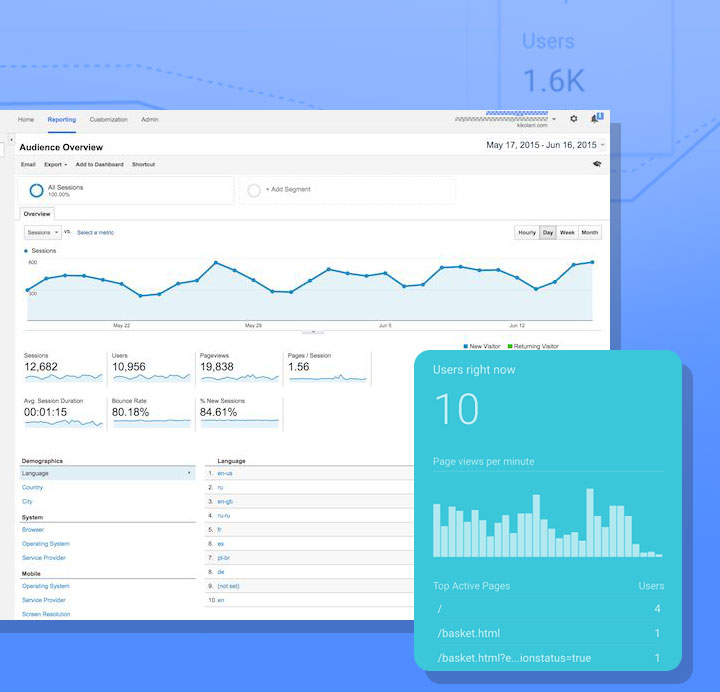Click the Add to Dashboard button

99,164
